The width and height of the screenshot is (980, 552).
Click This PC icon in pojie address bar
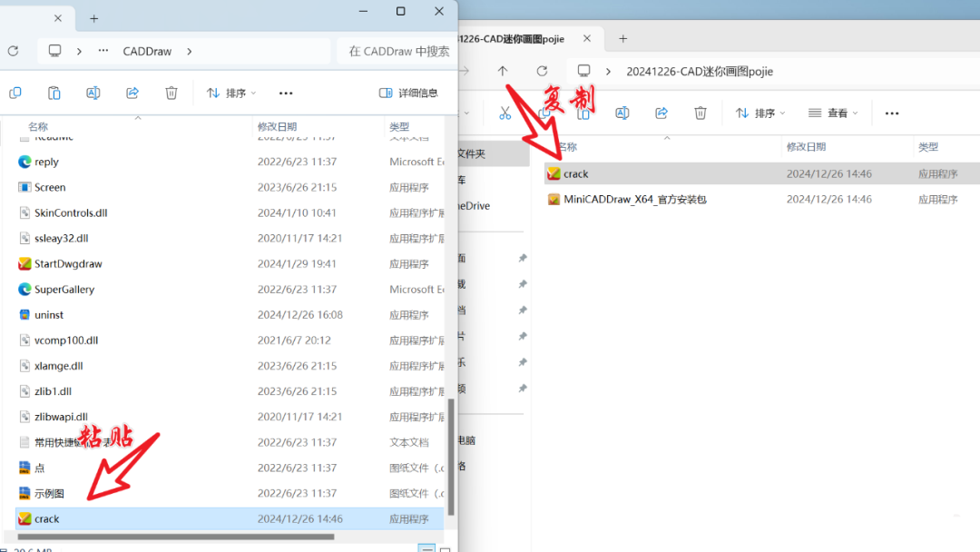pos(583,71)
